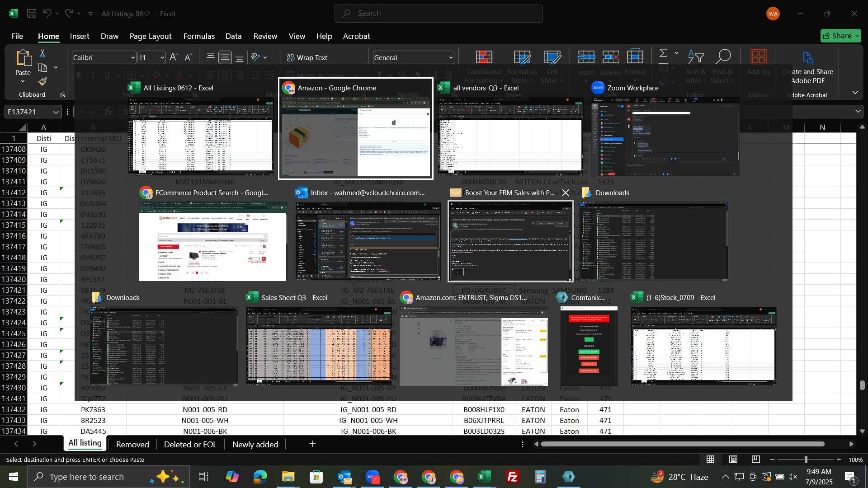
Task: Select Sales Sheet Q3 - Excel thumbnail
Action: (319, 340)
